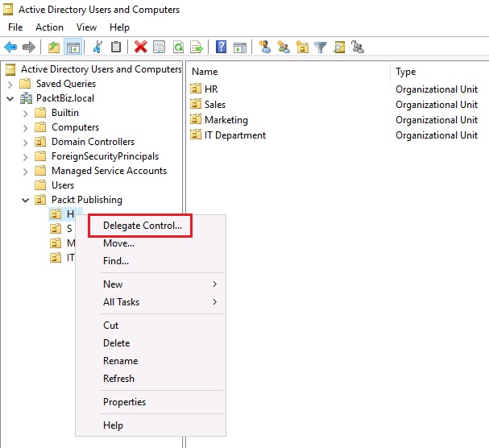Click the Up one level folder icon
Image resolution: width=489 pixels, height=448 pixels.
(x=54, y=47)
